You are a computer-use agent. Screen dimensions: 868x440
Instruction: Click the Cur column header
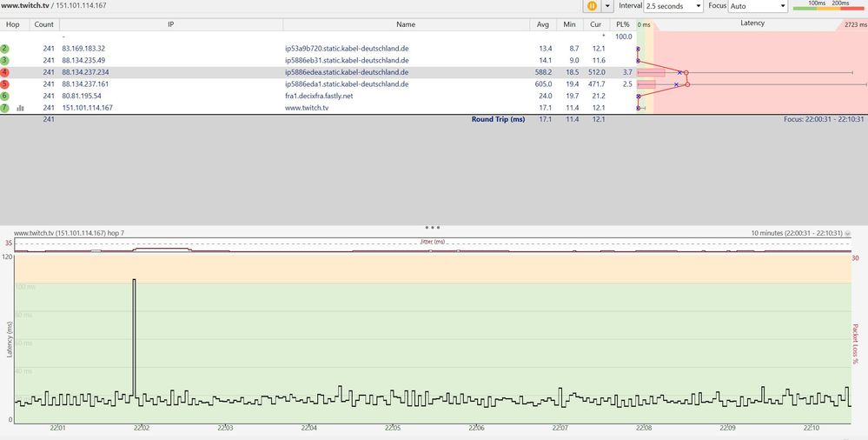click(x=596, y=24)
